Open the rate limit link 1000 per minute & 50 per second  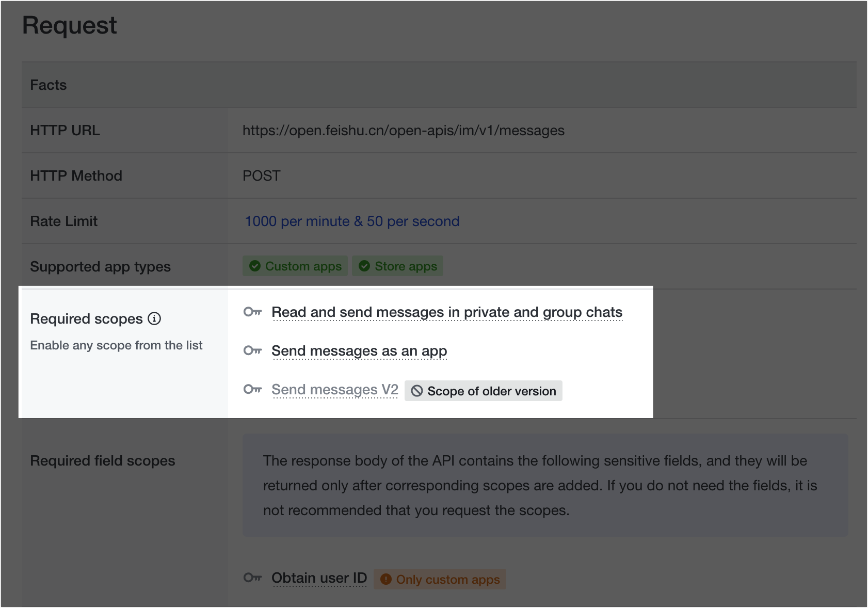tap(352, 221)
